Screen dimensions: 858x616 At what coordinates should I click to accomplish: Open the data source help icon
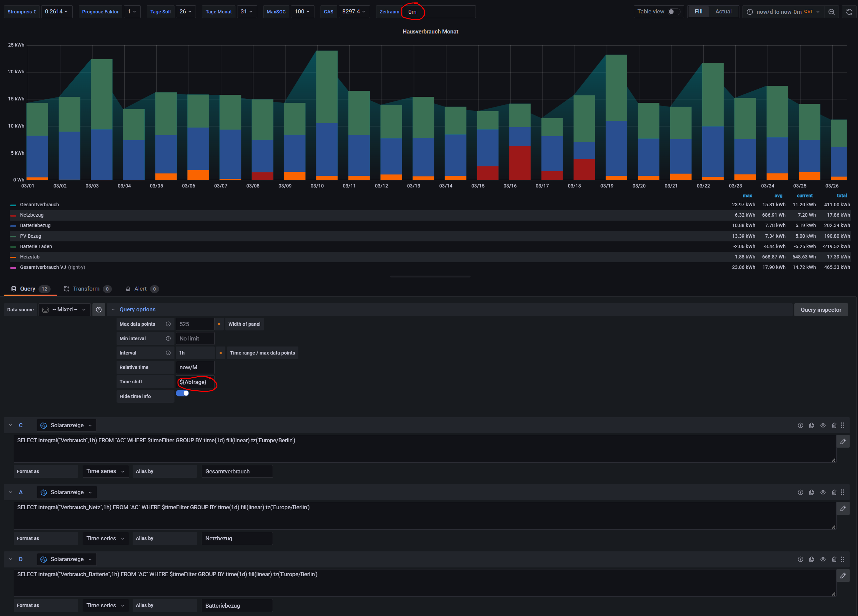[x=99, y=310]
